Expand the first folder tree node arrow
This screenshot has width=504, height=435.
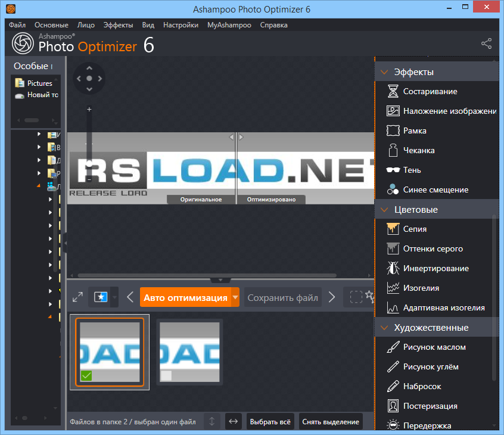39,134
